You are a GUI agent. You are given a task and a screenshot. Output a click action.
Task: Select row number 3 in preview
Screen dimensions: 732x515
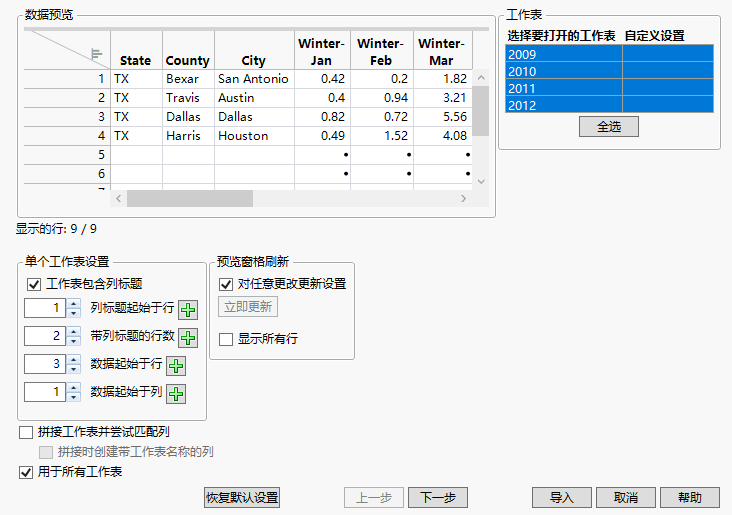click(x=67, y=117)
